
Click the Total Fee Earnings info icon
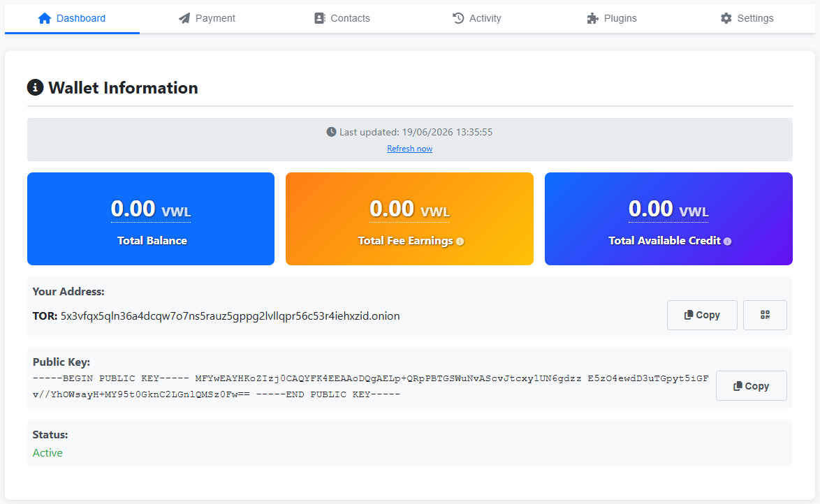click(x=460, y=241)
